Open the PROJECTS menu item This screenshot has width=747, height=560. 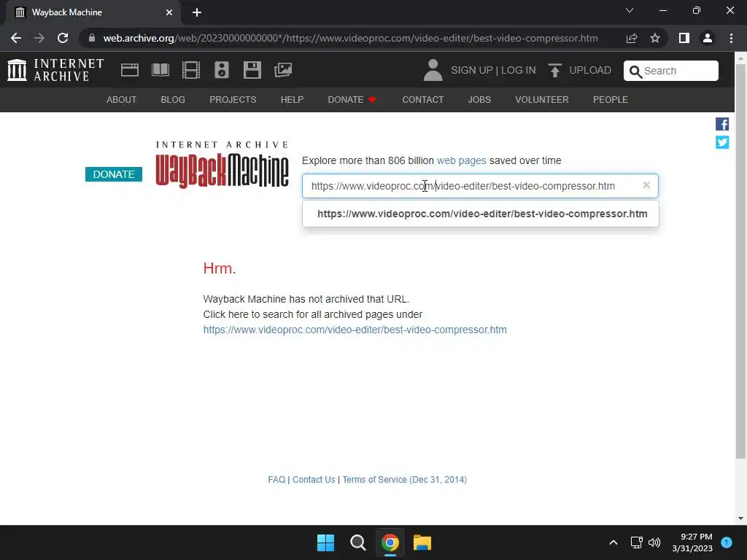(x=233, y=99)
